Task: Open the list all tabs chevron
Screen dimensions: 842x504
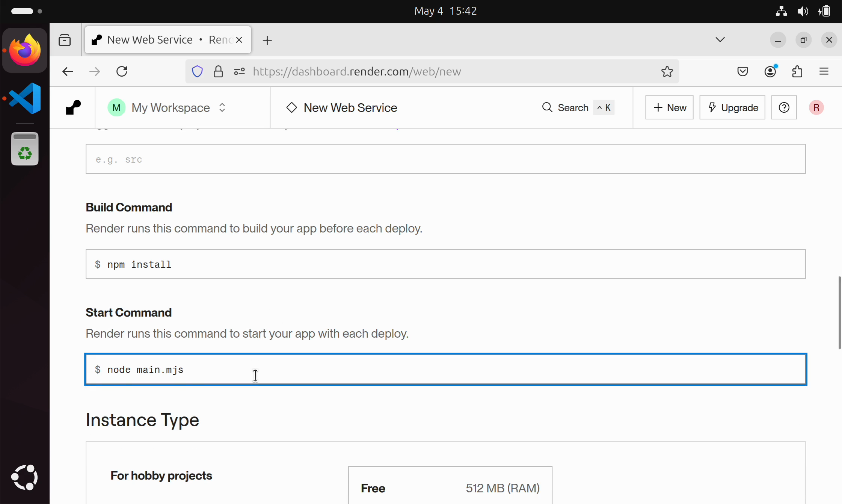Action: (x=720, y=40)
